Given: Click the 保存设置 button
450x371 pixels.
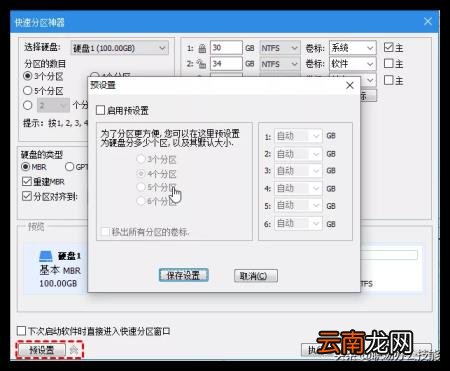Looking at the screenshot, I should point(184,275).
